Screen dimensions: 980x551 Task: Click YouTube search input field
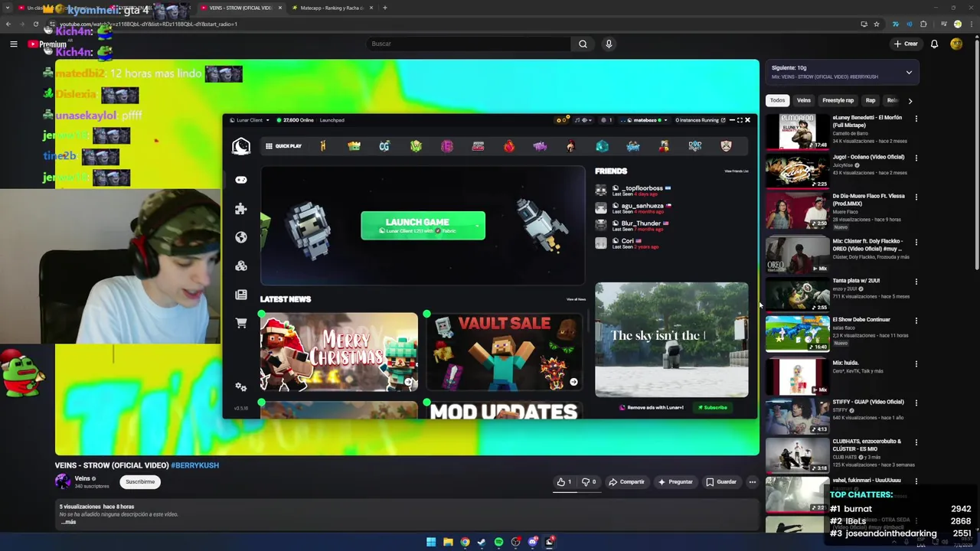(x=469, y=44)
